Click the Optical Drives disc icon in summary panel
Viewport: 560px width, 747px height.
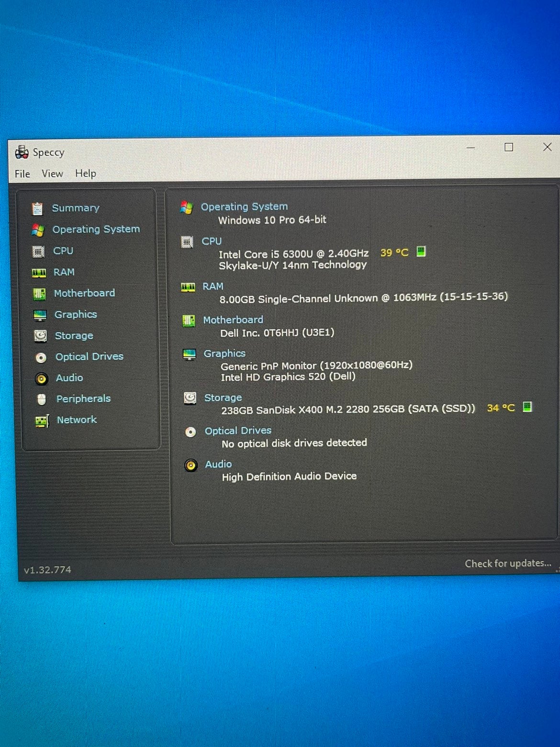pyautogui.click(x=190, y=432)
